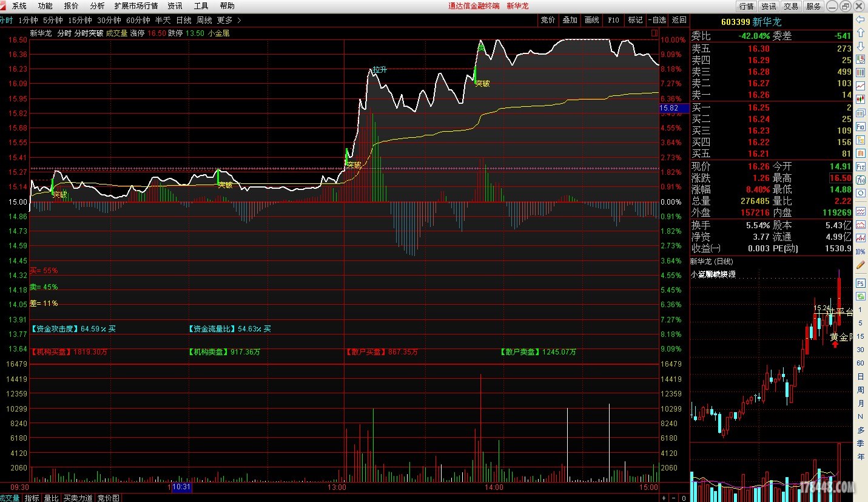Viewport: 868px width, 502px height.
Task: Switch to the 5分钟 period
Action: click(53, 20)
